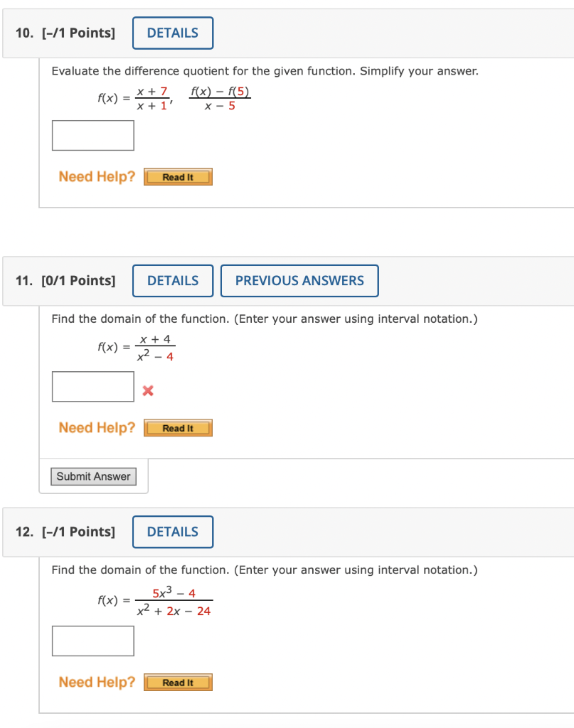Click the question 11 points label
This screenshot has width=574, height=728.
[78, 281]
